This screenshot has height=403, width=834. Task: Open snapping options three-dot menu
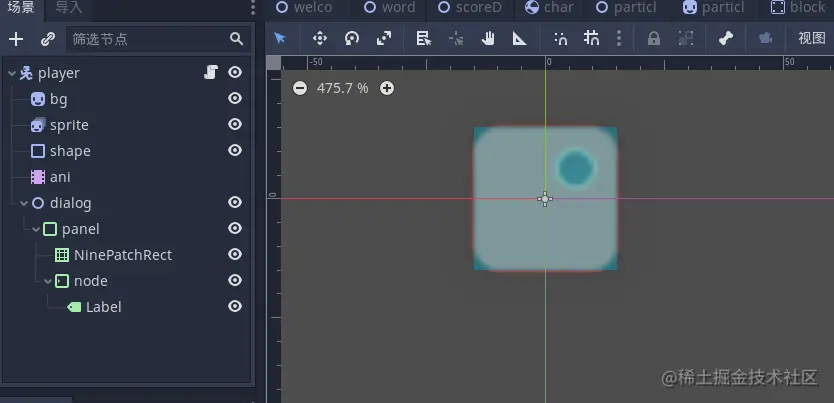(x=619, y=38)
